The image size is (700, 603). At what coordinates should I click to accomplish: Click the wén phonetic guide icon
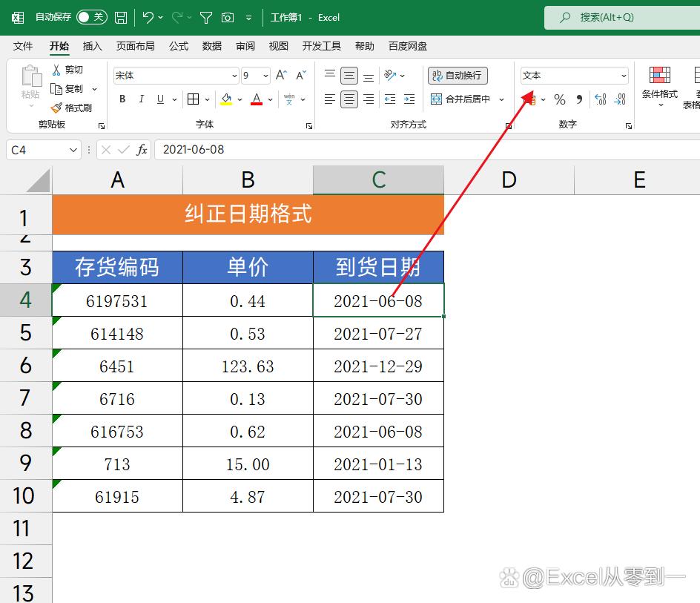(289, 99)
